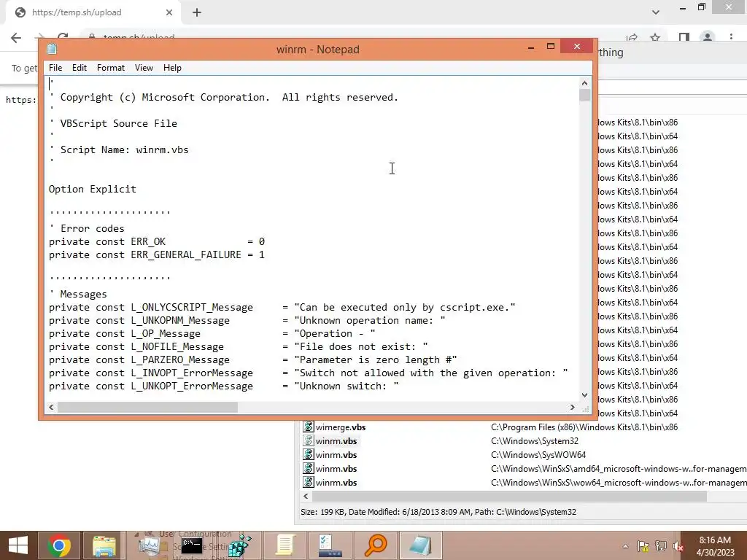Open Everything search taskbar icon

(x=376, y=545)
